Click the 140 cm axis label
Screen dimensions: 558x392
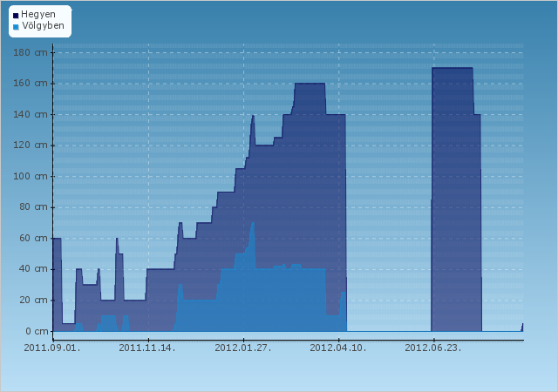tap(31, 114)
